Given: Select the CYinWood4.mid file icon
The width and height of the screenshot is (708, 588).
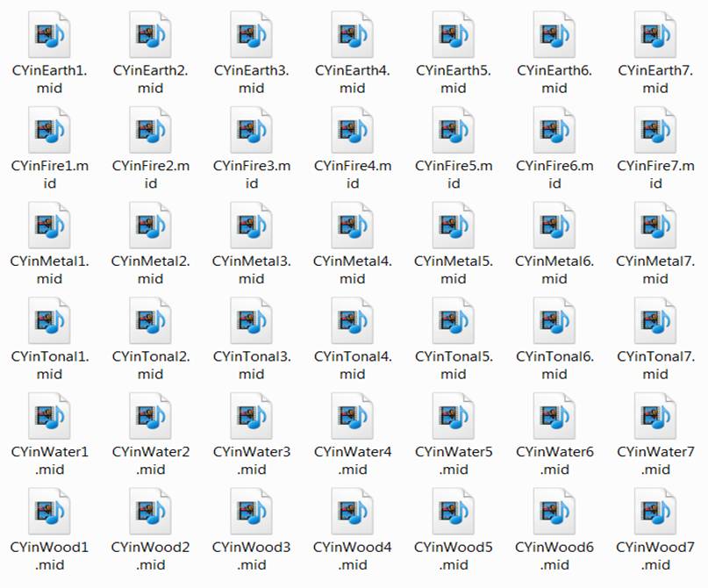Looking at the screenshot, I should (x=352, y=511).
